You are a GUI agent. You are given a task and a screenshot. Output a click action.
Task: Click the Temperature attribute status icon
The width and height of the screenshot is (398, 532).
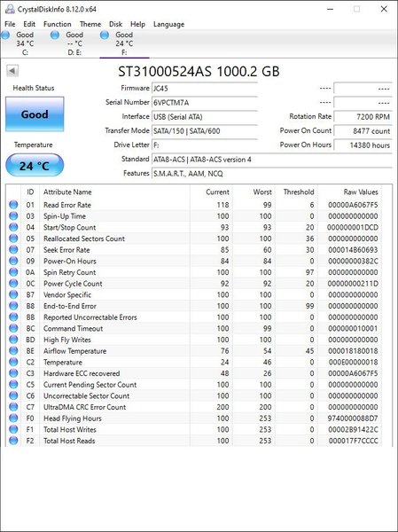13,362
